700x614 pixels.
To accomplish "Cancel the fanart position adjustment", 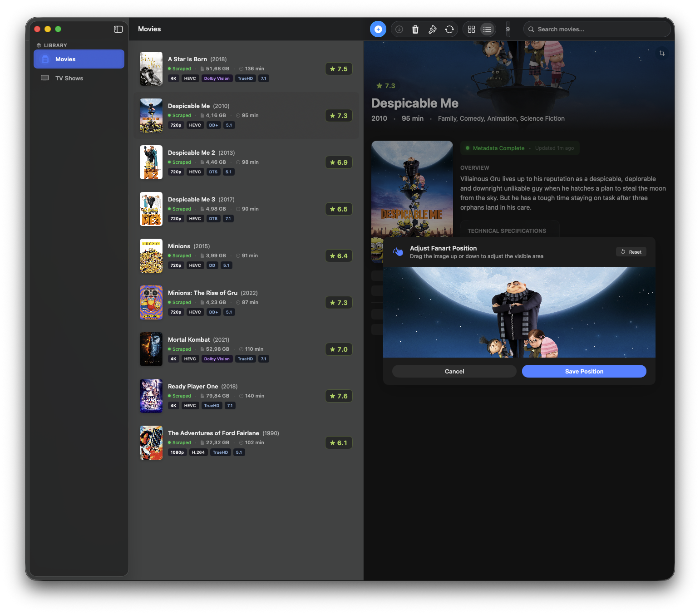I will coord(454,371).
